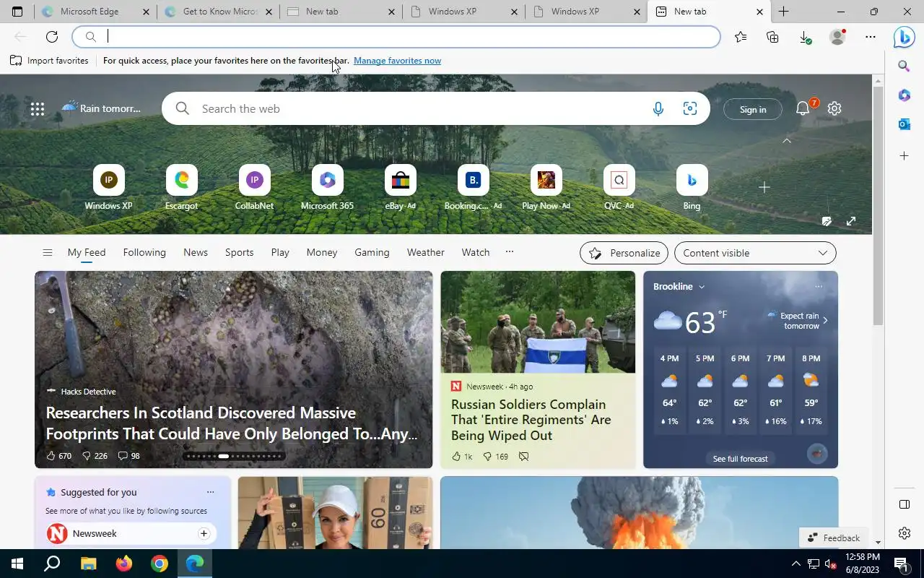Open notifications bell icon
The width and height of the screenshot is (924, 578).
803,108
